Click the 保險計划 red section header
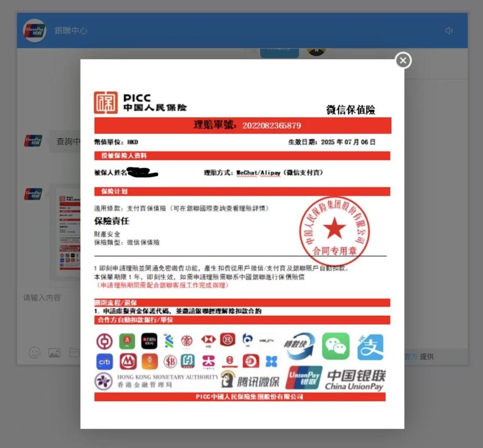 [x=242, y=191]
